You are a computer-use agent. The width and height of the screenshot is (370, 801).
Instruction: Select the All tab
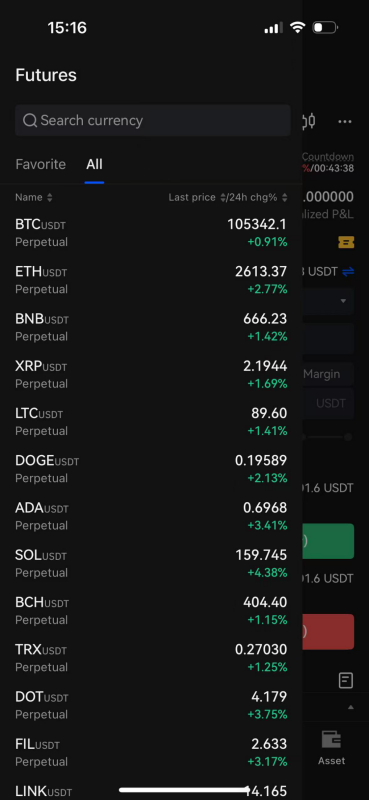click(x=95, y=164)
